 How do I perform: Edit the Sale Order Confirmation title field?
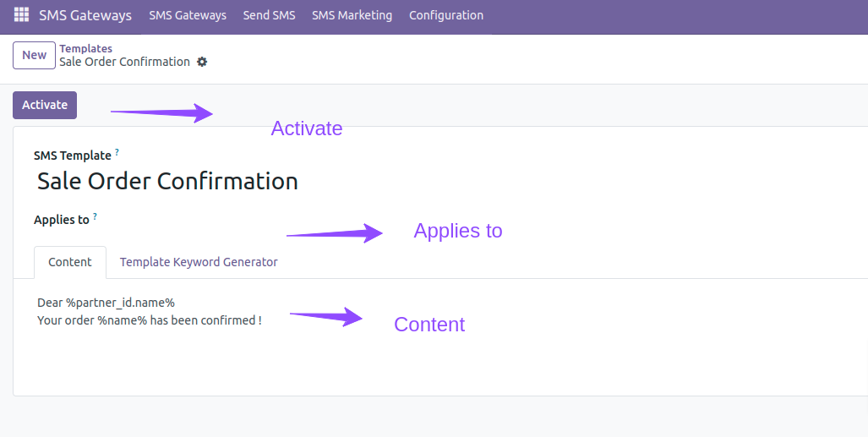point(167,181)
